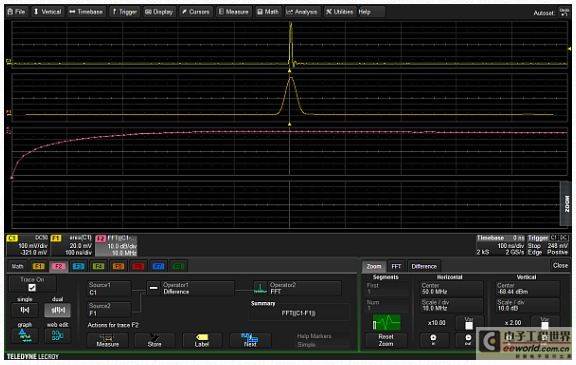Screen dimensions: 576x365
Task: Reset Zoom with the green waveform button
Action: click(386, 330)
